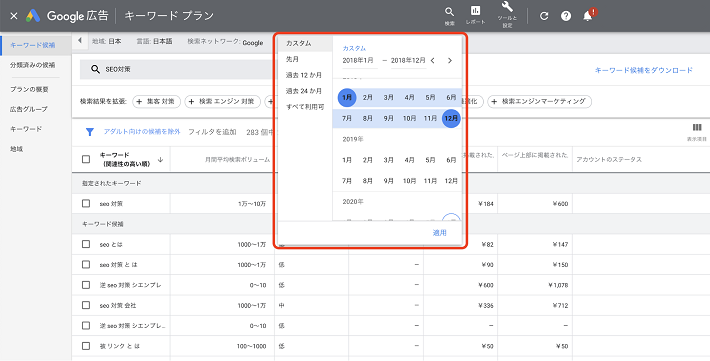
Task: Select キーワード候補 in the sidebar
Action: point(33,45)
